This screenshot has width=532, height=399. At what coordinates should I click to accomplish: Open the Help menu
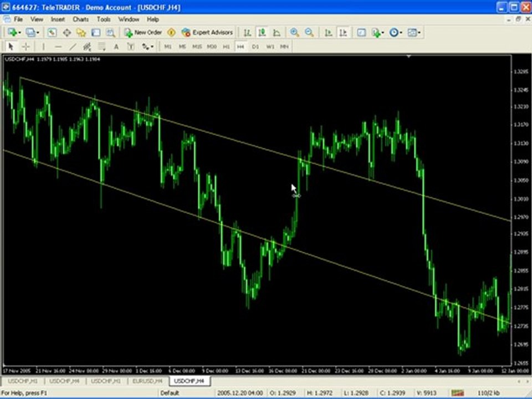coord(153,19)
